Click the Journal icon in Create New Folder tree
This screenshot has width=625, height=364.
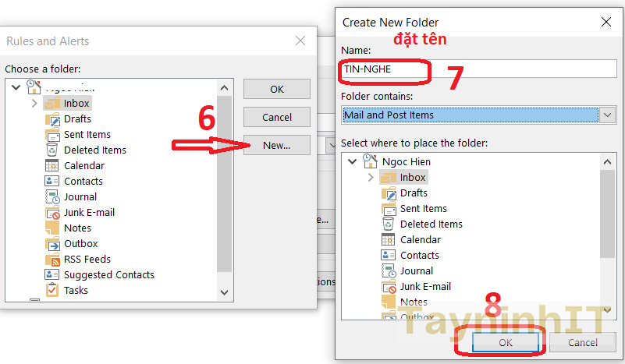(389, 271)
